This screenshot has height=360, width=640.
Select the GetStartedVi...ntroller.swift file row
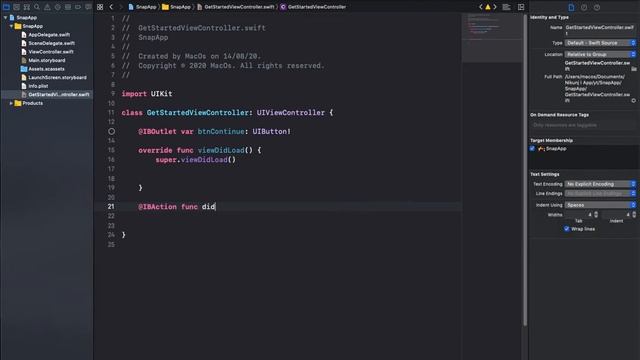pyautogui.click(x=47, y=95)
